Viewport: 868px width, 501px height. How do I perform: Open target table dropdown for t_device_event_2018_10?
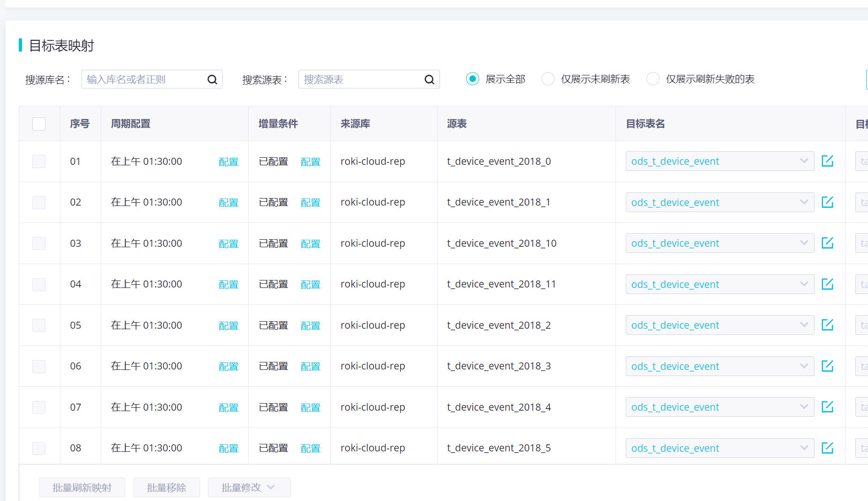click(x=720, y=243)
